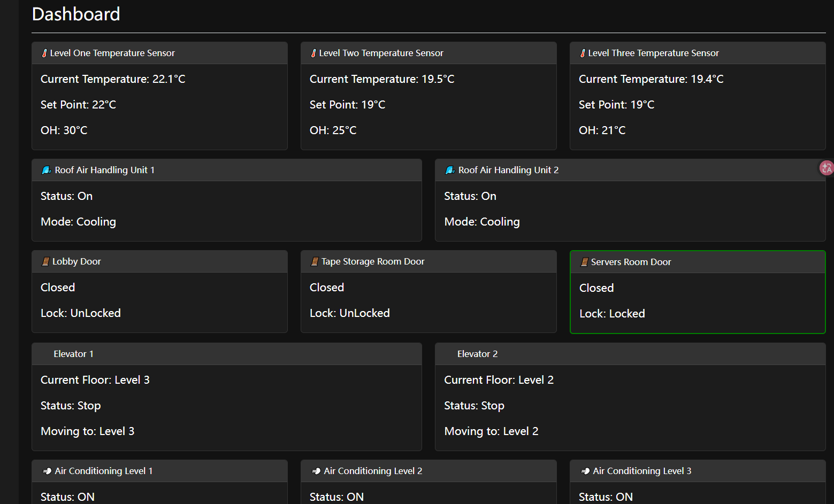
Task: Click the Air Conditioning Level 3 fan icon
Action: click(x=585, y=471)
